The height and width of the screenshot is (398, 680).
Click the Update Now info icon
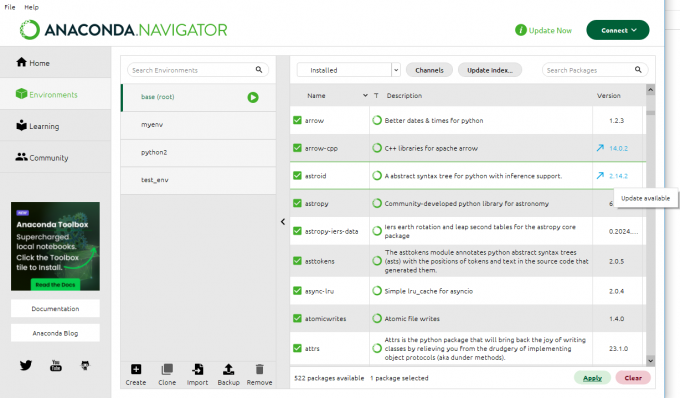[x=520, y=30]
